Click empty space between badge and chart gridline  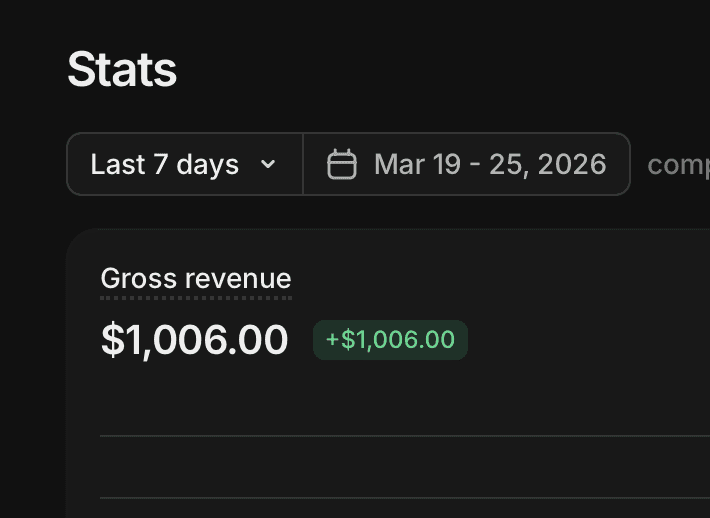tap(400, 395)
